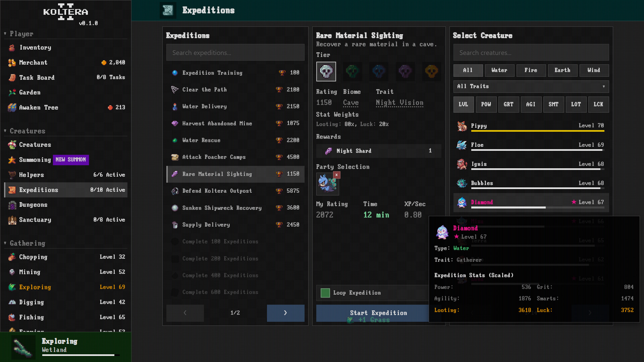Open the Night Vision trait link
Image resolution: width=644 pixels, height=362 pixels.
click(399, 103)
